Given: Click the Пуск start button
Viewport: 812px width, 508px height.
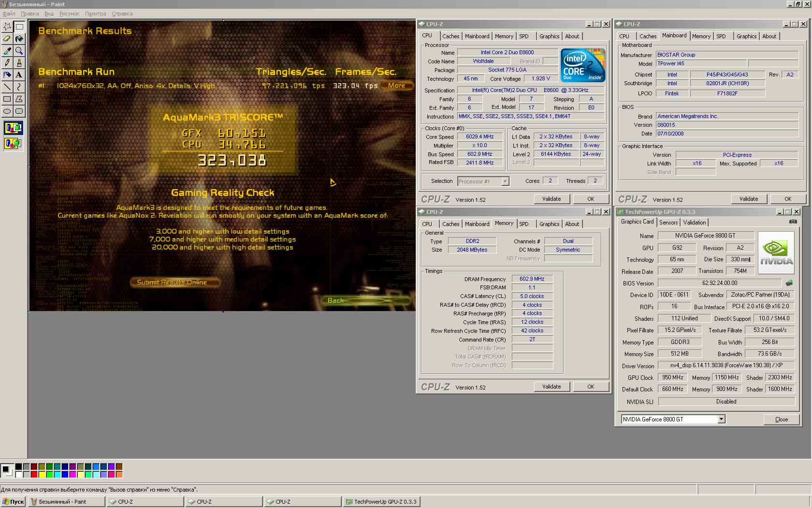Looking at the screenshot, I should (x=13, y=502).
